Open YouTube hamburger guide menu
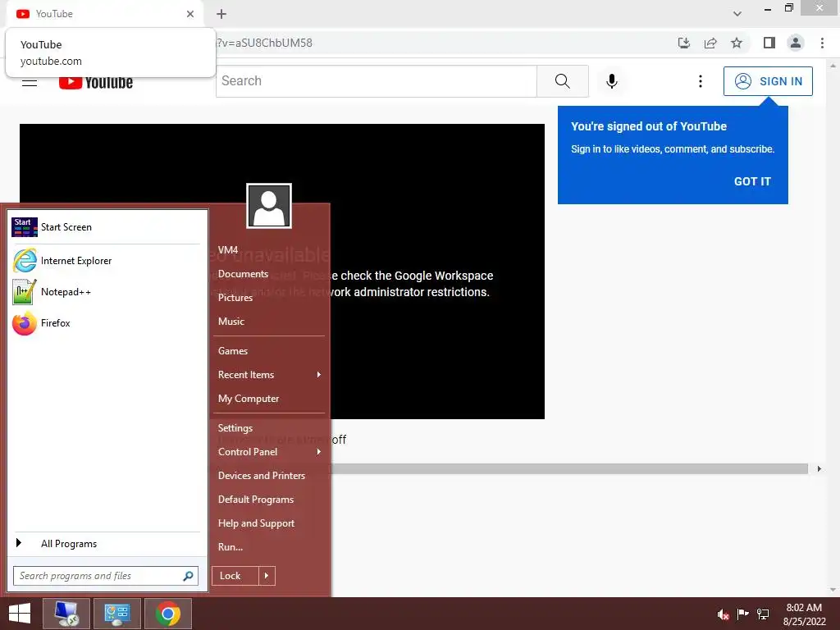This screenshot has height=630, width=840. pos(30,83)
